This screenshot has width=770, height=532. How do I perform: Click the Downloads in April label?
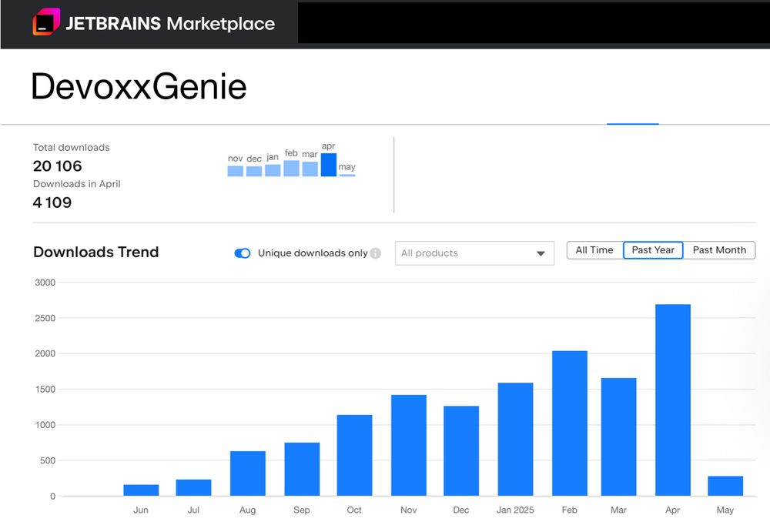(x=76, y=184)
